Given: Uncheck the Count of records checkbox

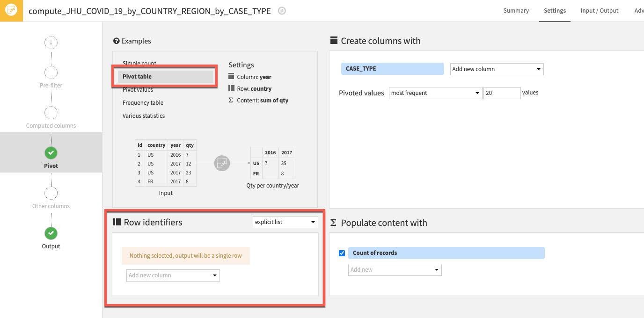Looking at the screenshot, I should click(x=342, y=253).
